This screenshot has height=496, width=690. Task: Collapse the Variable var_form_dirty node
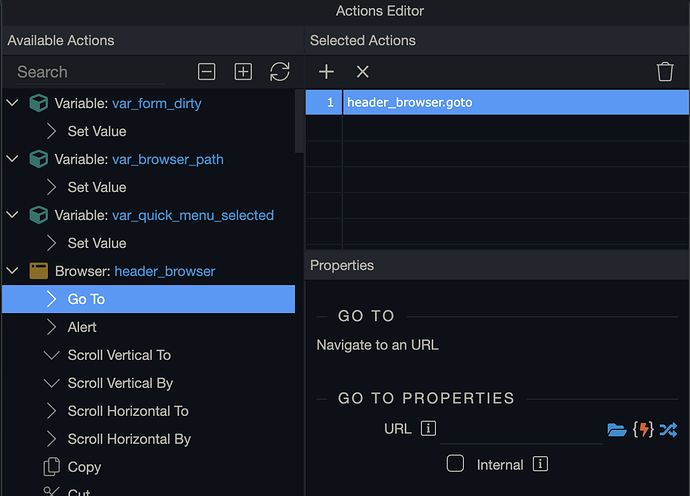coord(13,103)
